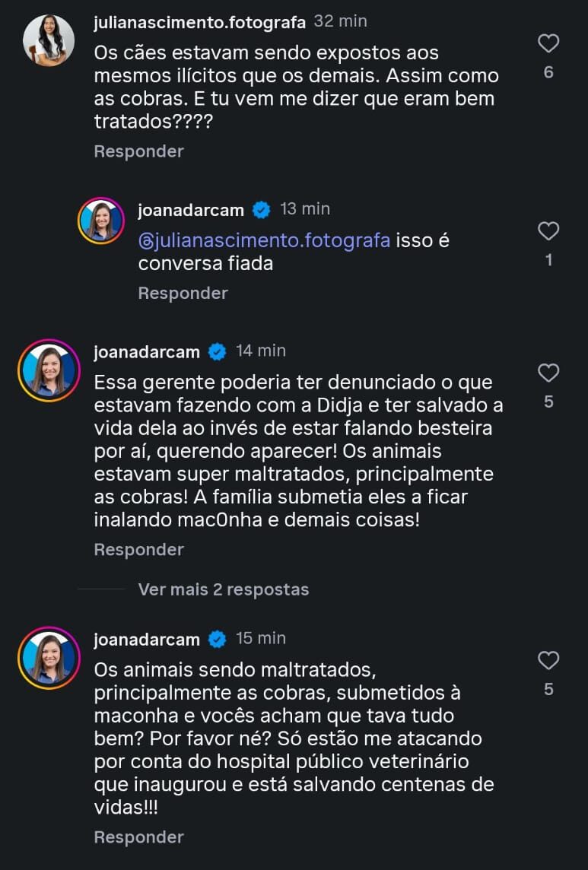This screenshot has width=588, height=870.
Task: Open the julianascimento.fotografa username at 32 min comment
Action: click(x=199, y=22)
